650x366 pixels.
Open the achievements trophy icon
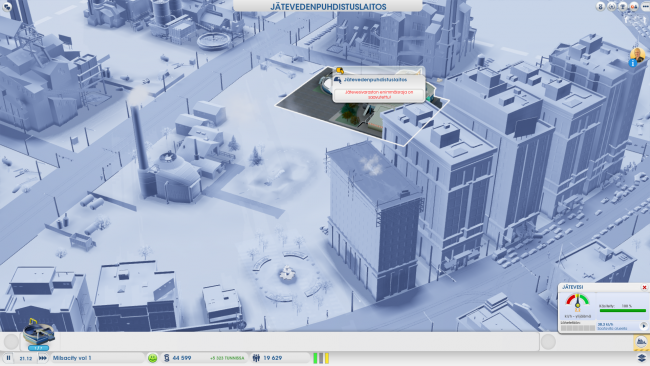(623, 7)
